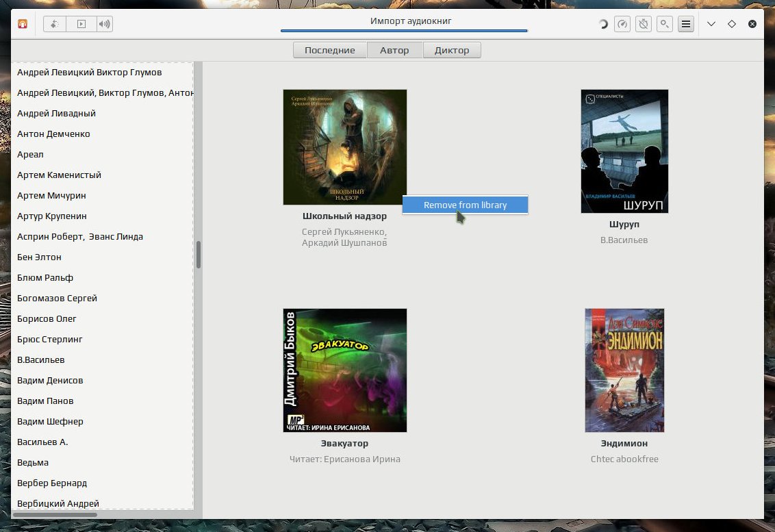The image size is (775, 532).
Task: Switch to the Автор tab
Action: [394, 50]
